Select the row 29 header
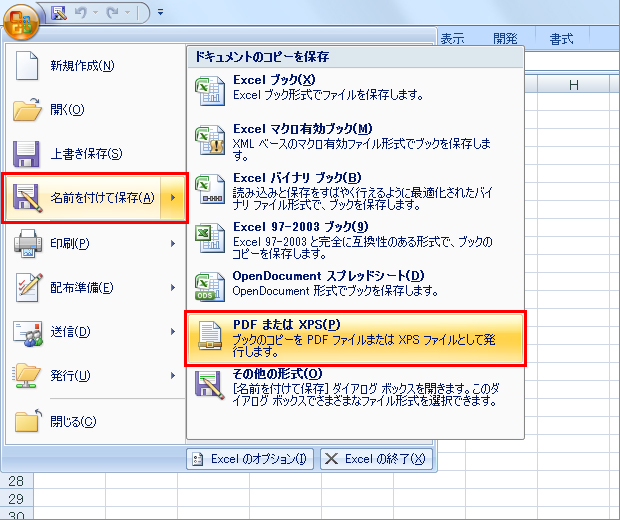620x520 pixels. [17, 499]
